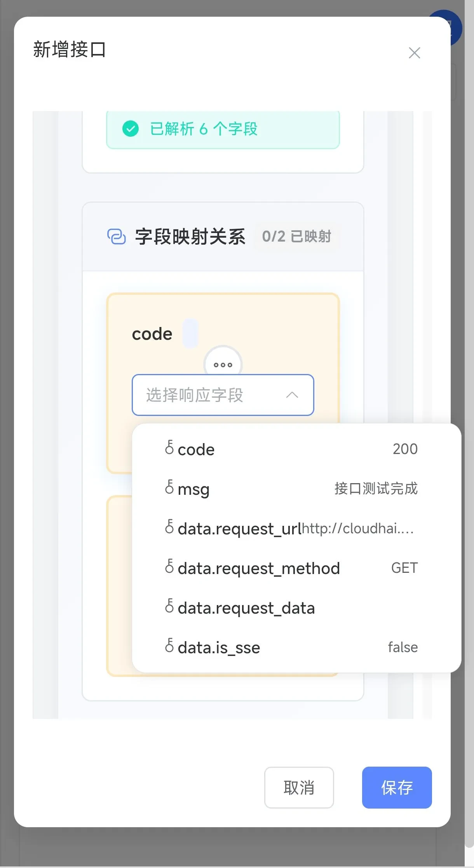Click the key icon beside data.is_sse

[x=169, y=645]
